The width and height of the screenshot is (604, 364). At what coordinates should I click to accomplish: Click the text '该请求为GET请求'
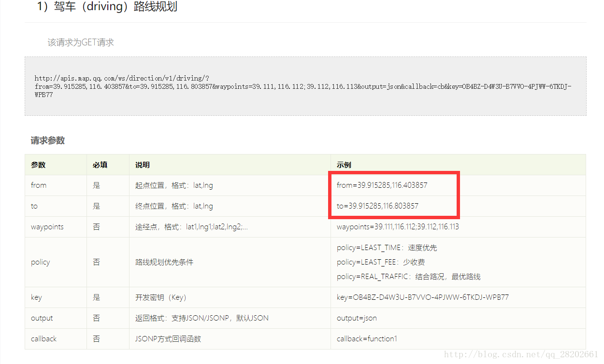pyautogui.click(x=81, y=42)
